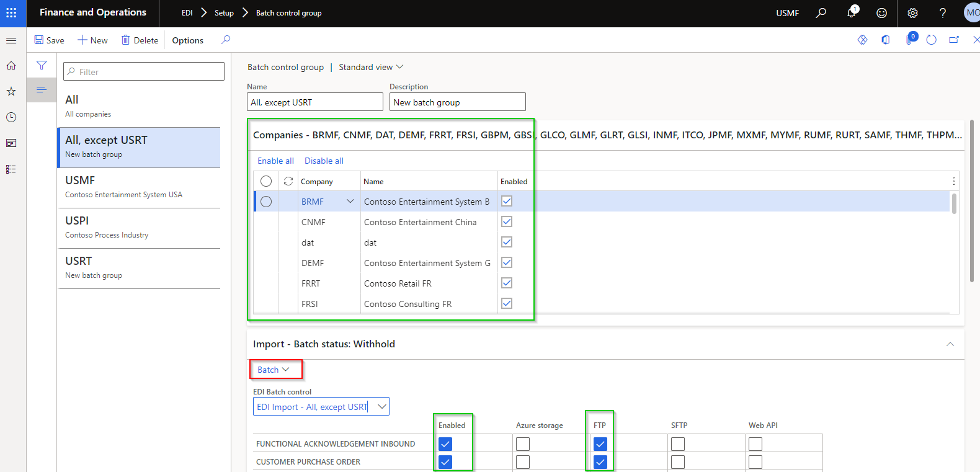Viewport: 980px width, 472px height.
Task: Open EDI Batch control dropdown arrow
Action: 382,406
